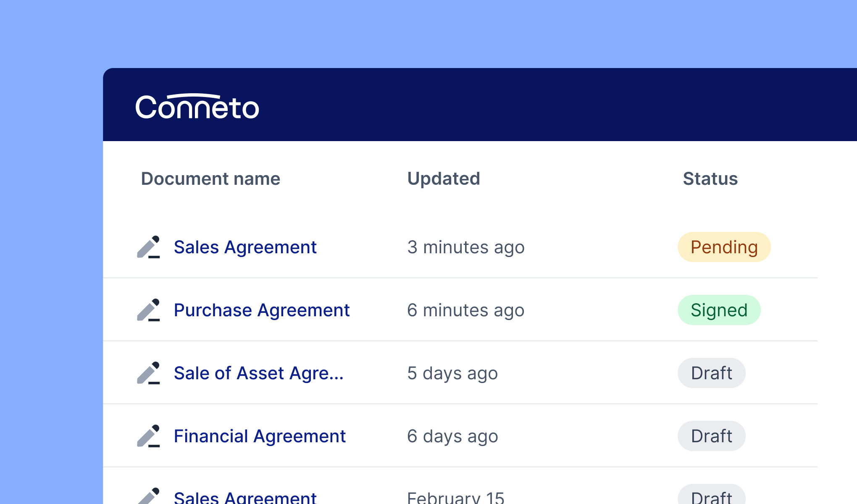The height and width of the screenshot is (504, 857).
Task: Sort by the Status column header
Action: (709, 178)
